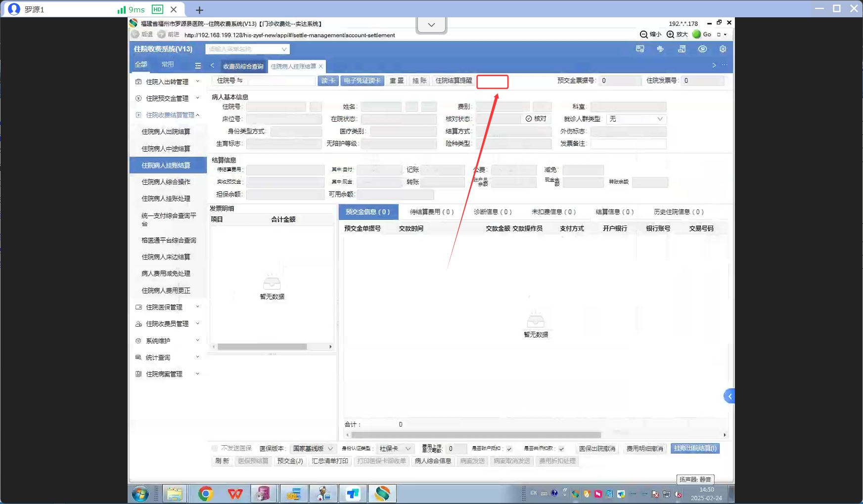
Task: Select the 常用 sidebar tab
Action: point(168,65)
